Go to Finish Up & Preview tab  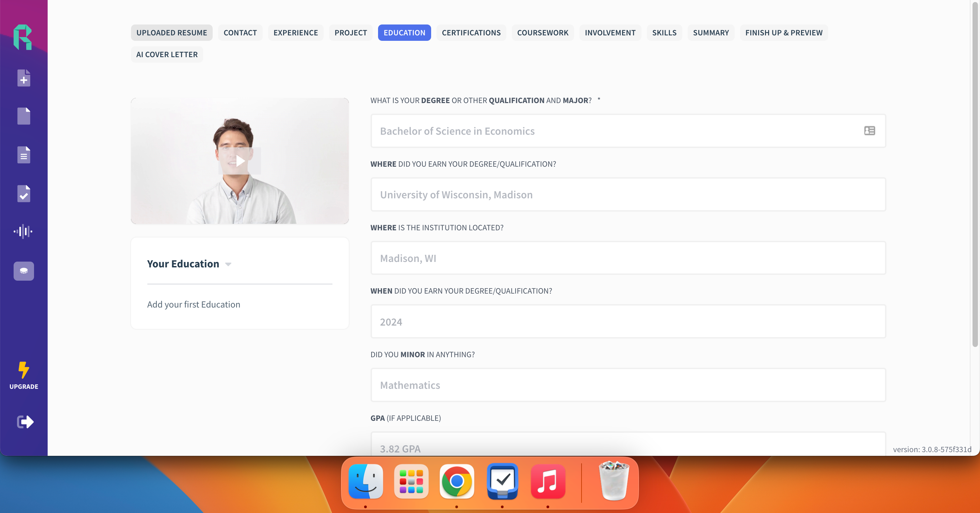click(x=783, y=33)
